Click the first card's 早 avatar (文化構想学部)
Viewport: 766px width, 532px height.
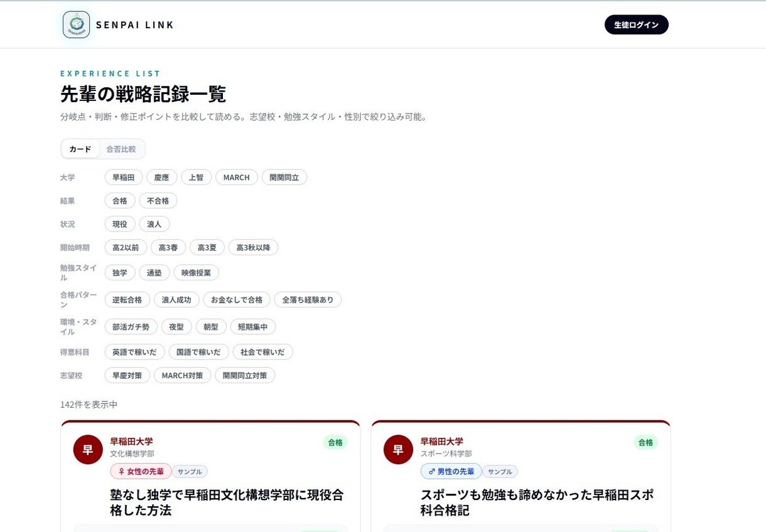tap(88, 450)
